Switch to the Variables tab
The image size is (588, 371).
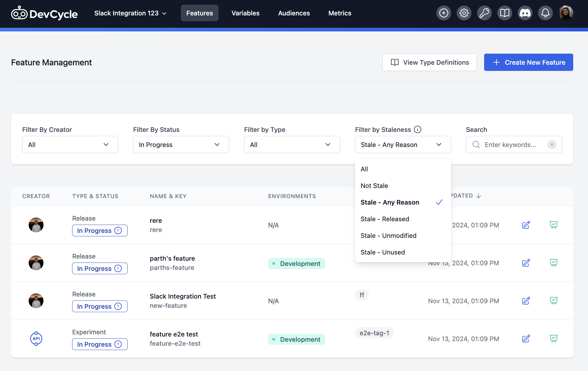pyautogui.click(x=245, y=13)
